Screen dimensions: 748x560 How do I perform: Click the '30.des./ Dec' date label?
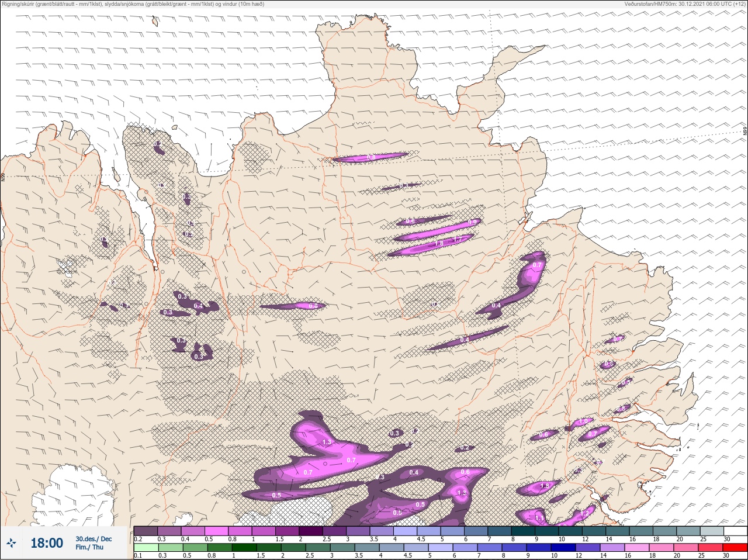click(93, 538)
